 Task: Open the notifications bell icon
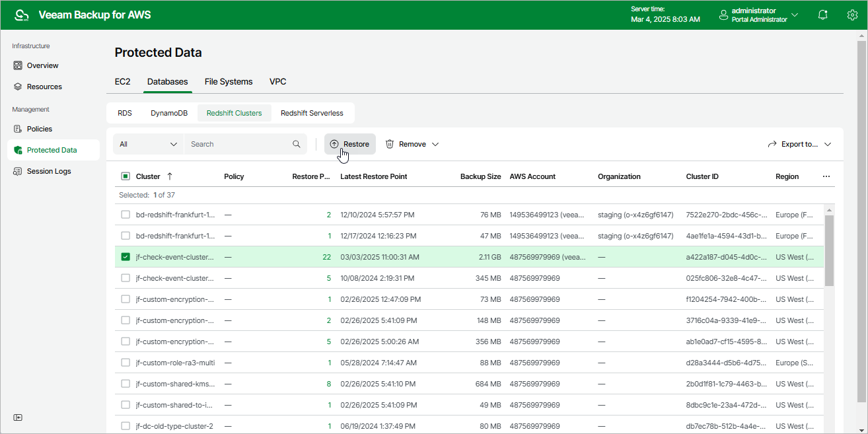click(x=822, y=15)
